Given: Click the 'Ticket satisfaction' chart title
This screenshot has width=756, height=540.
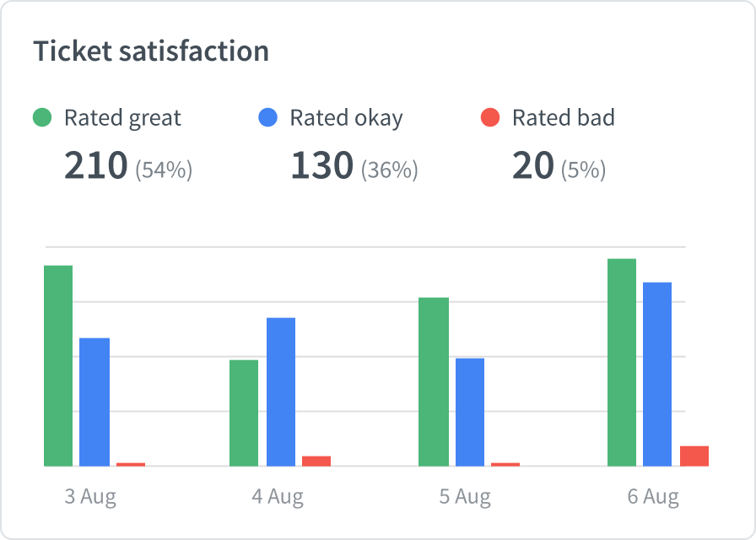Looking at the screenshot, I should (151, 51).
